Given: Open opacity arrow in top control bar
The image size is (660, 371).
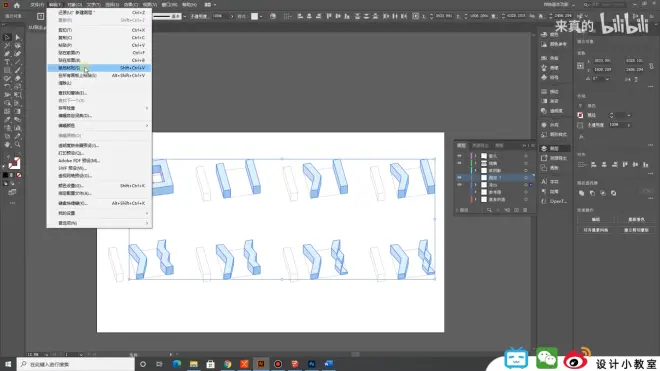Looking at the screenshot, I should point(232,16).
